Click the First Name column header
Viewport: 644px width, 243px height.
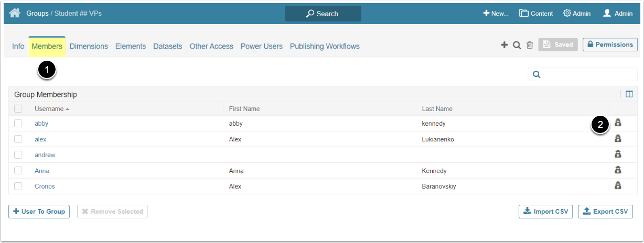click(244, 109)
